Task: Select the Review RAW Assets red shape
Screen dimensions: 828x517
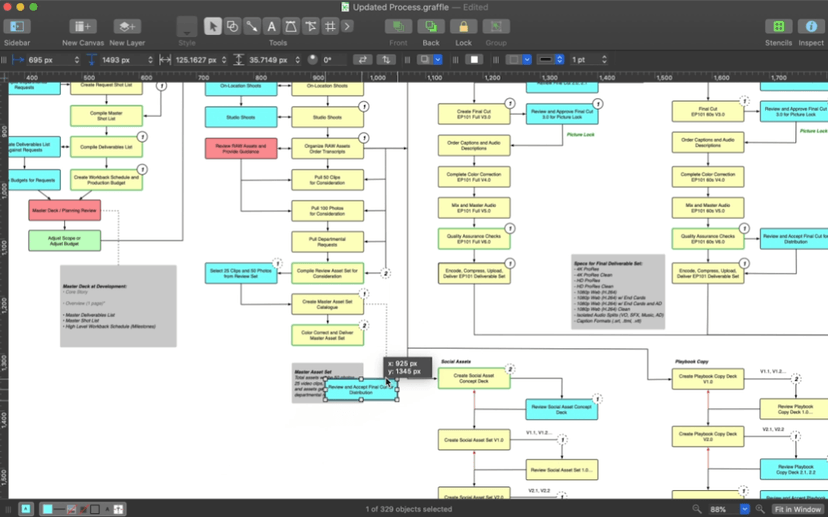Action: (x=241, y=148)
